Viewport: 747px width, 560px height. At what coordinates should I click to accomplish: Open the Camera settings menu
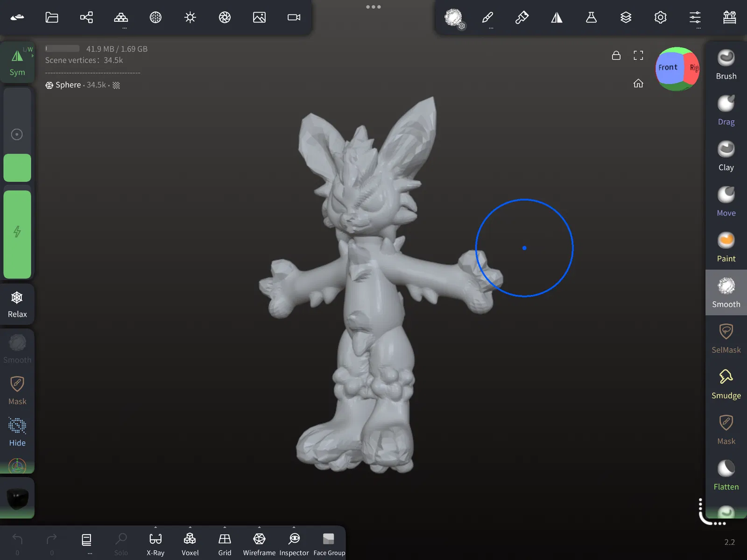click(x=294, y=18)
